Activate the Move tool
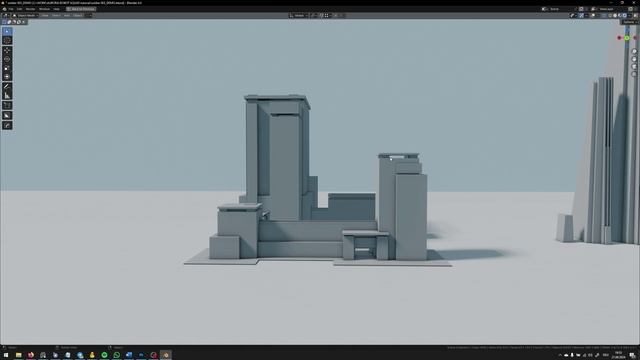The image size is (640, 360). pos(7,51)
